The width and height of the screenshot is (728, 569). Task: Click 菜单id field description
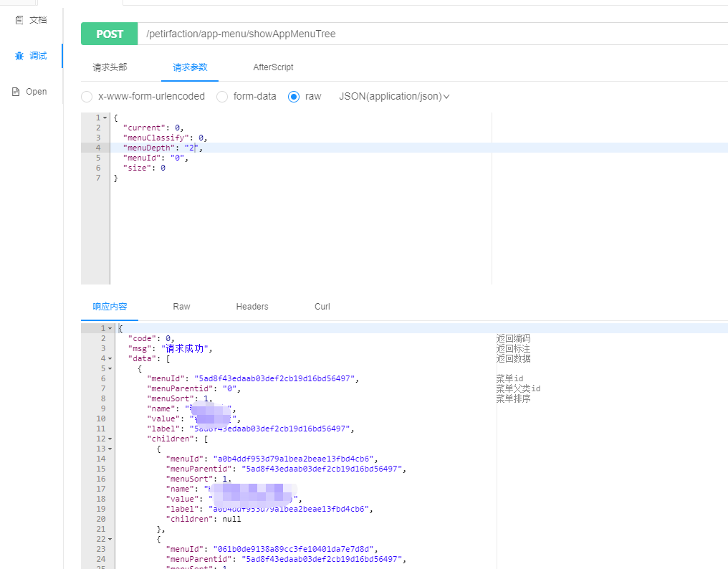(509, 378)
